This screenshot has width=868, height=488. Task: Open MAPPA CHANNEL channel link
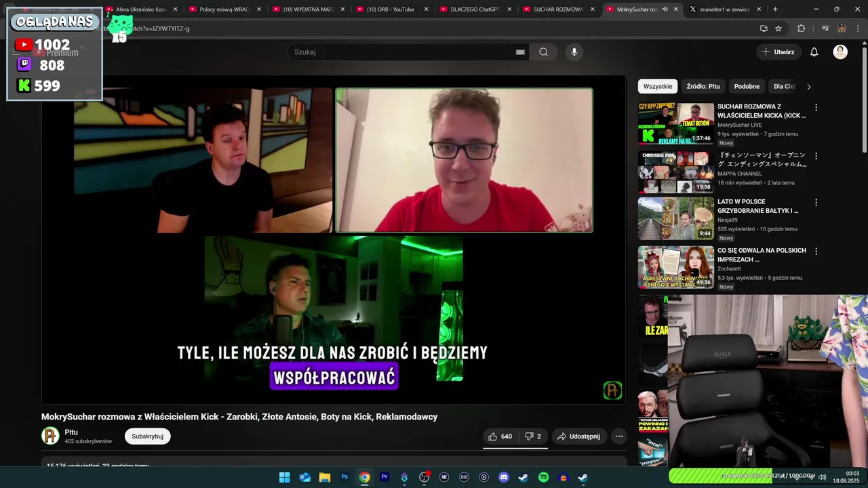pyautogui.click(x=739, y=174)
